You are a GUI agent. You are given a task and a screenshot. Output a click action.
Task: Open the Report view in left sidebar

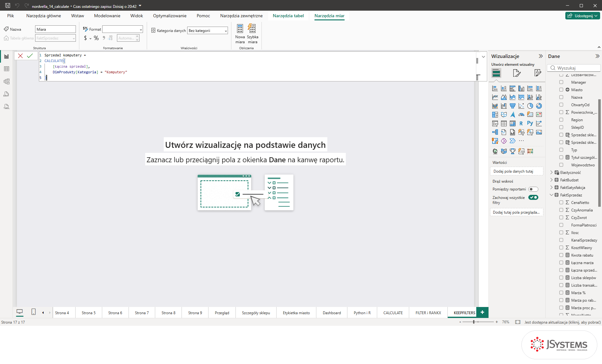tap(7, 56)
